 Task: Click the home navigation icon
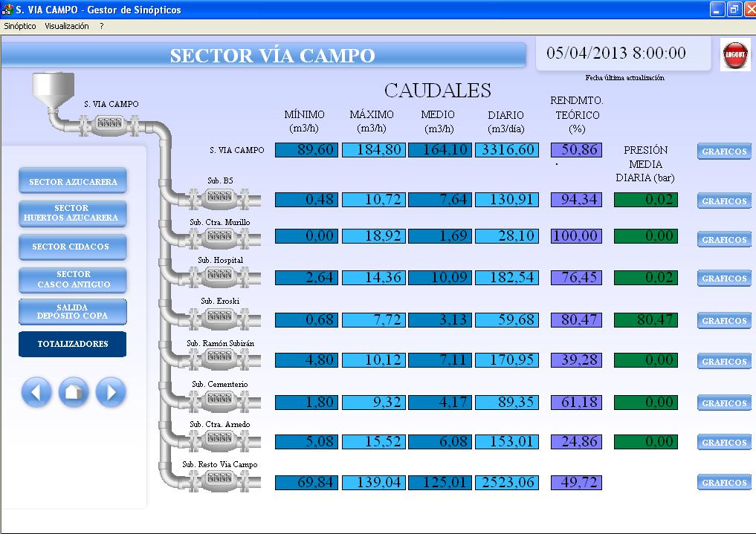(x=74, y=391)
